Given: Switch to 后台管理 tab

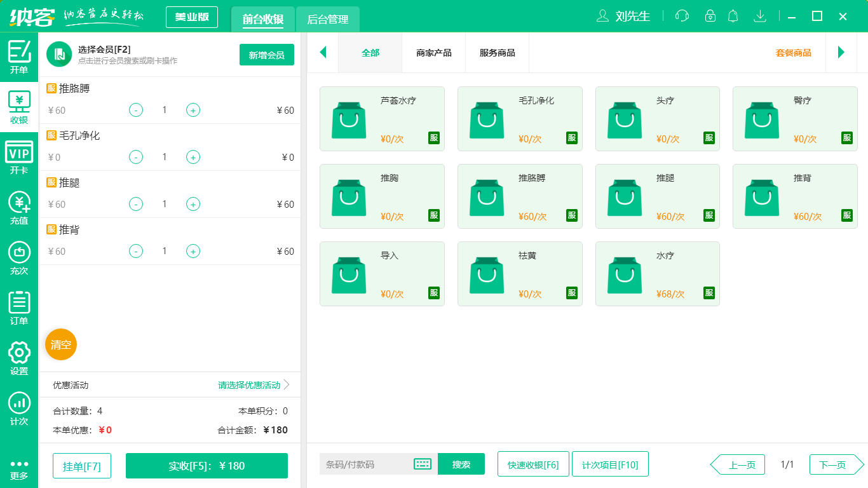Looking at the screenshot, I should [x=328, y=20].
